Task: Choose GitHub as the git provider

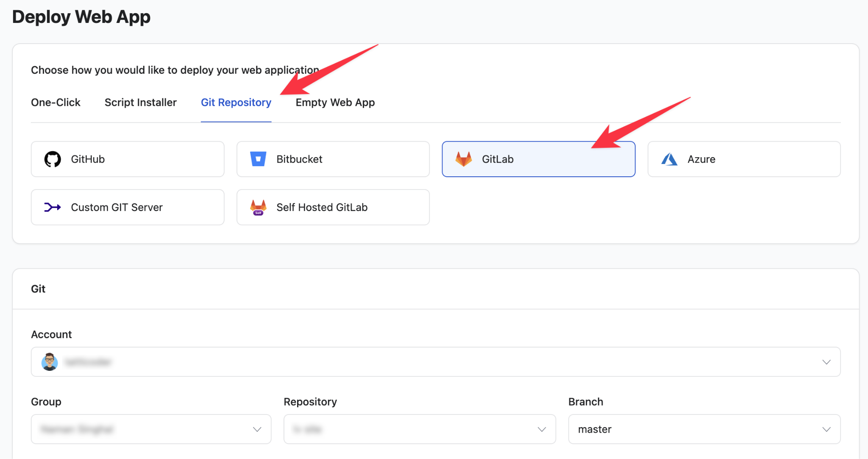Action: pos(128,159)
